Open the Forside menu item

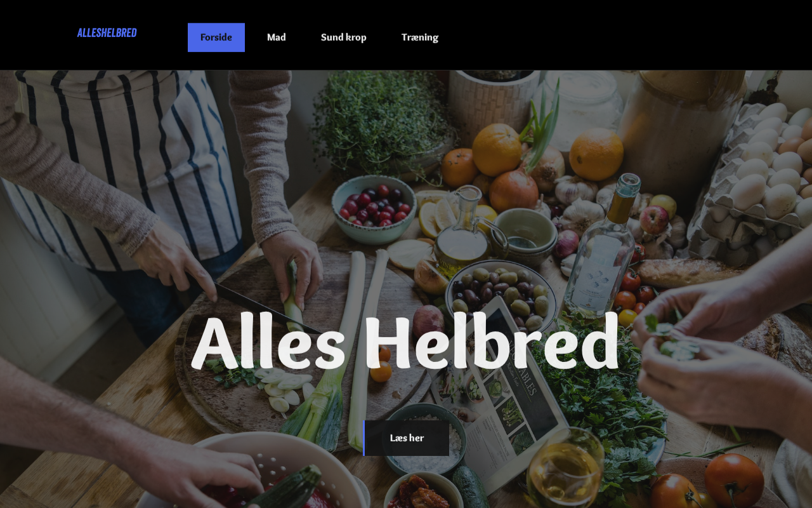click(216, 37)
